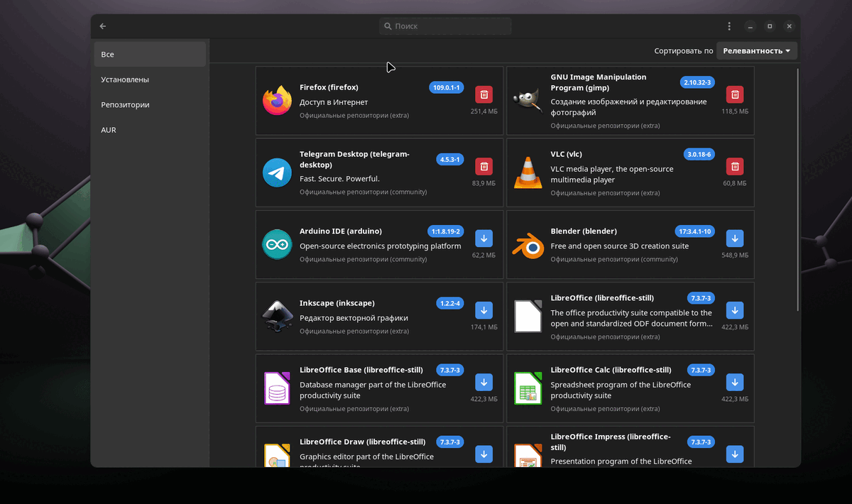
Task: Click Inkscape size 174,1 МБ
Action: click(x=484, y=327)
